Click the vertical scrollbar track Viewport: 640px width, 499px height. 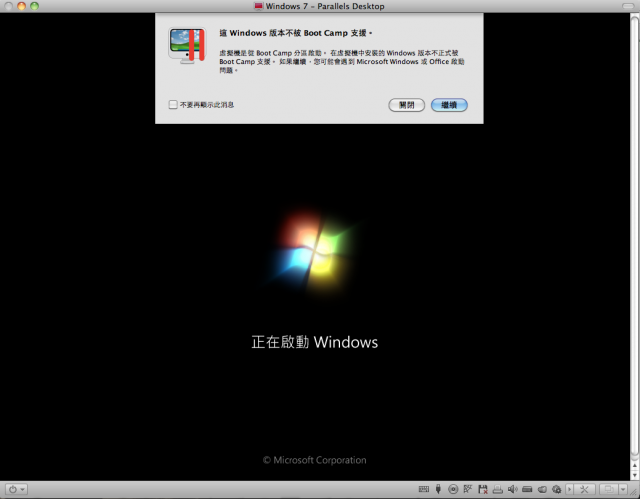[635, 237]
